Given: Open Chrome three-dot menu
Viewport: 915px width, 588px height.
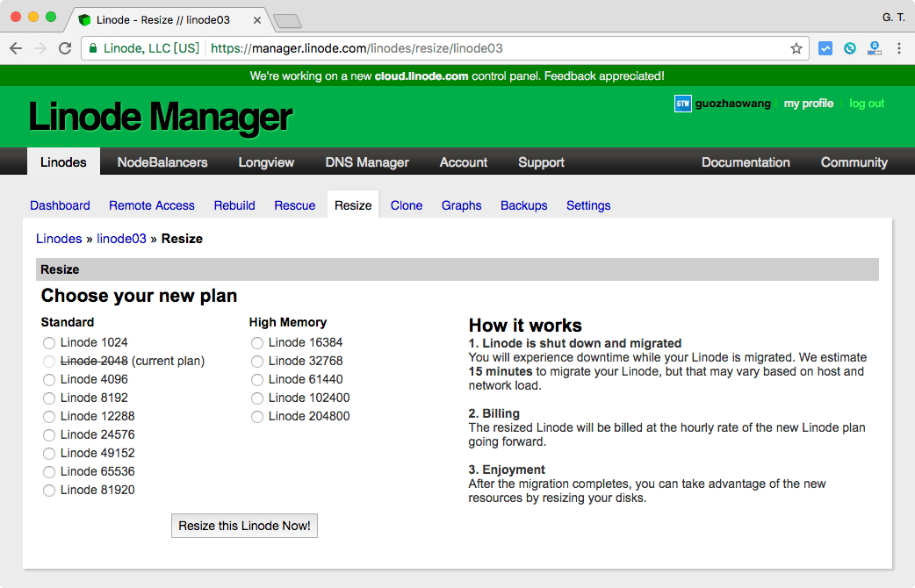Looking at the screenshot, I should pyautogui.click(x=899, y=48).
